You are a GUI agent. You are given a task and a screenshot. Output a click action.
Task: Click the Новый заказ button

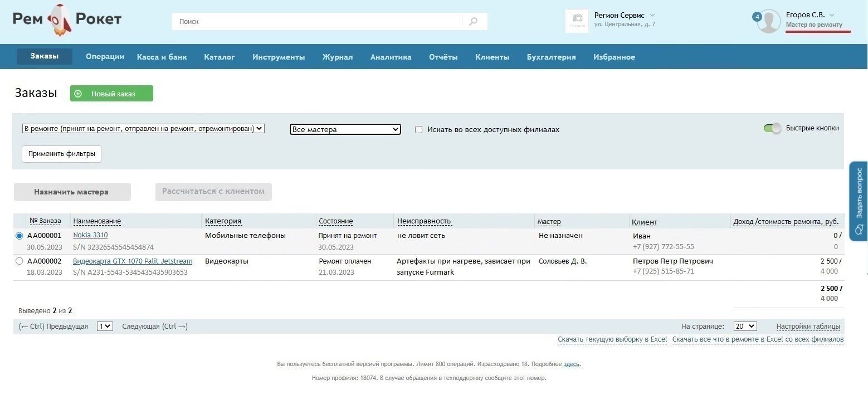(x=111, y=94)
